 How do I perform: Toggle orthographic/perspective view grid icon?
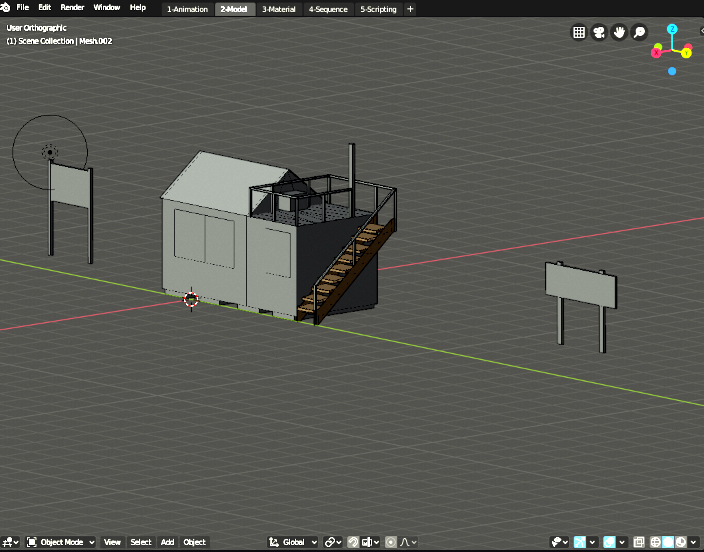click(x=579, y=32)
